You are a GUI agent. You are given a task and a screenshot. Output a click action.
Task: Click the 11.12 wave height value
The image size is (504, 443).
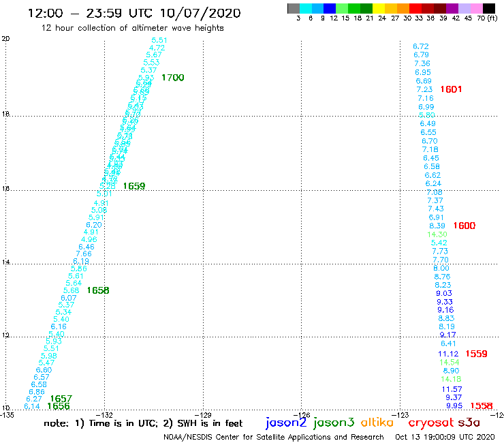(448, 354)
